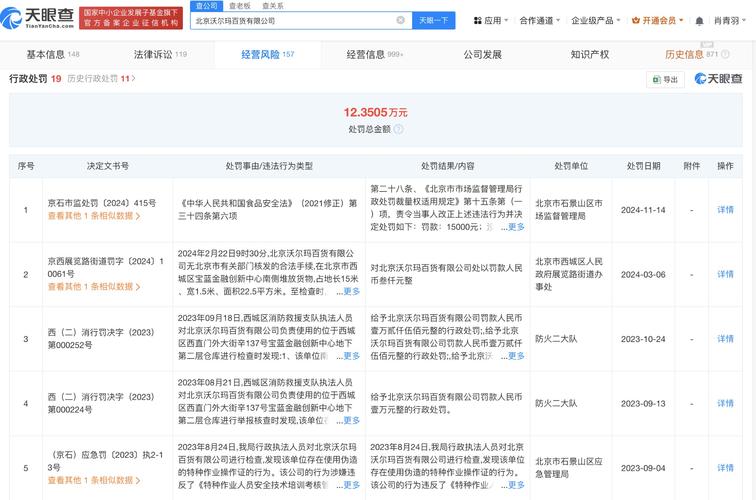Click 更多 in row 3 处罚结果 cell
The image size is (756, 500).
point(516,356)
